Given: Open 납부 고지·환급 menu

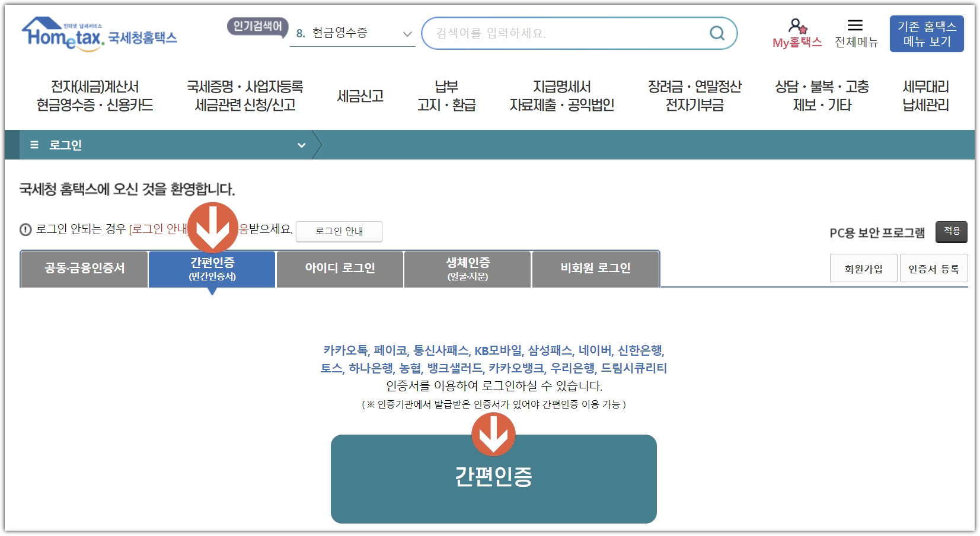Looking at the screenshot, I should coord(446,96).
